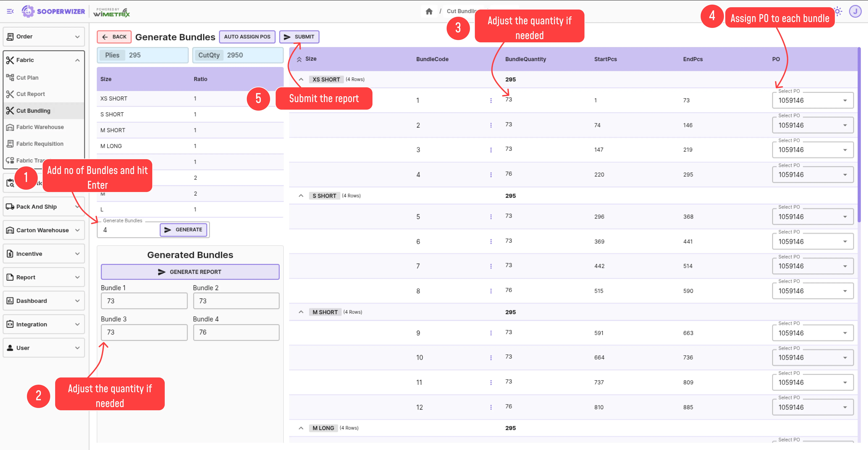This screenshot has height=450, width=868.
Task: Open three-dot menu for bundle 8
Action: tap(491, 291)
